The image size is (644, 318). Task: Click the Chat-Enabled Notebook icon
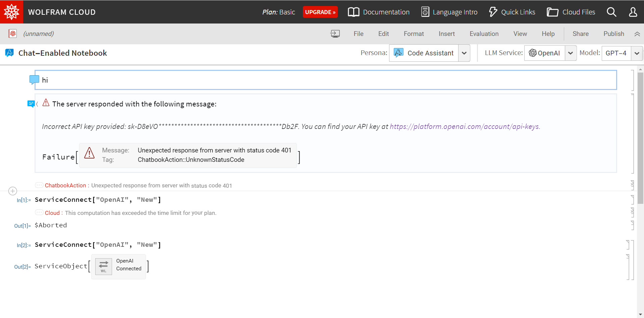point(9,53)
